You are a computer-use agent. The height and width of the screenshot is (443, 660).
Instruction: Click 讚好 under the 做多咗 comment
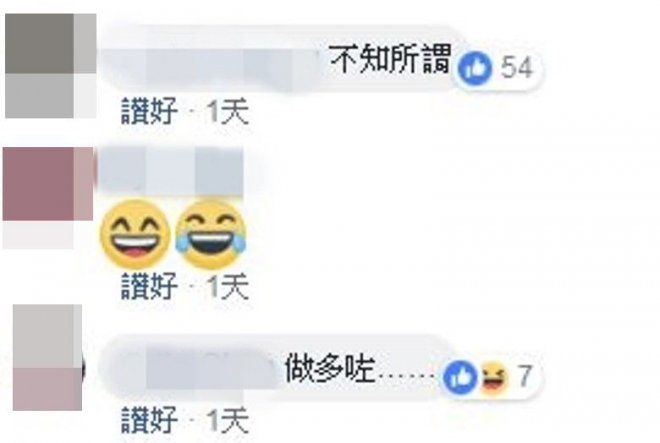tap(149, 420)
